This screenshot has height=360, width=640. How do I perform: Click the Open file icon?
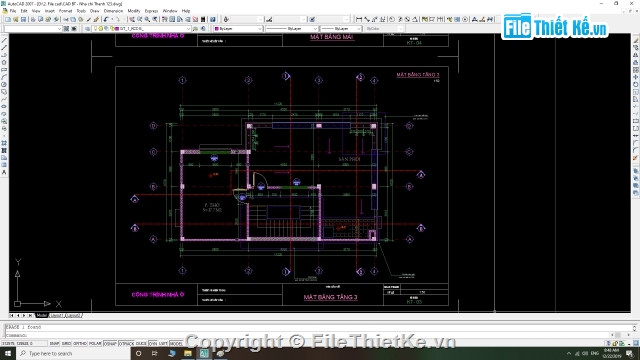click(16, 19)
